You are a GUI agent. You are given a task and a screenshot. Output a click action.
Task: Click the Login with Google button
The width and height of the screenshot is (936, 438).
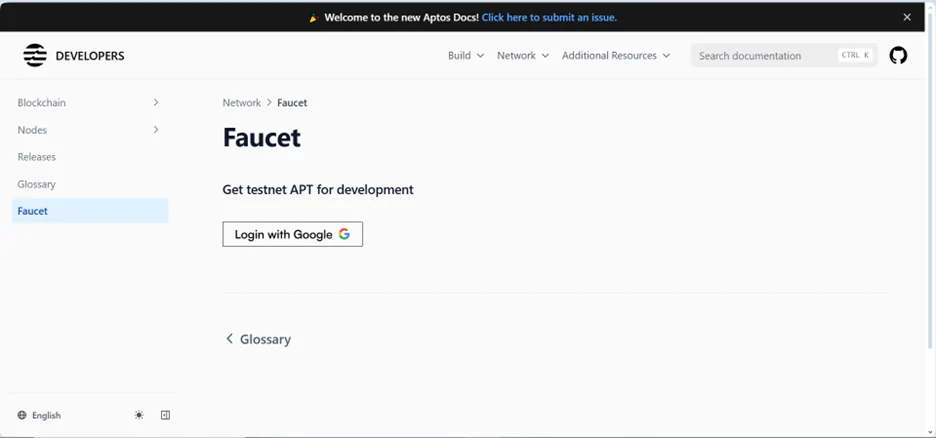[292, 234]
